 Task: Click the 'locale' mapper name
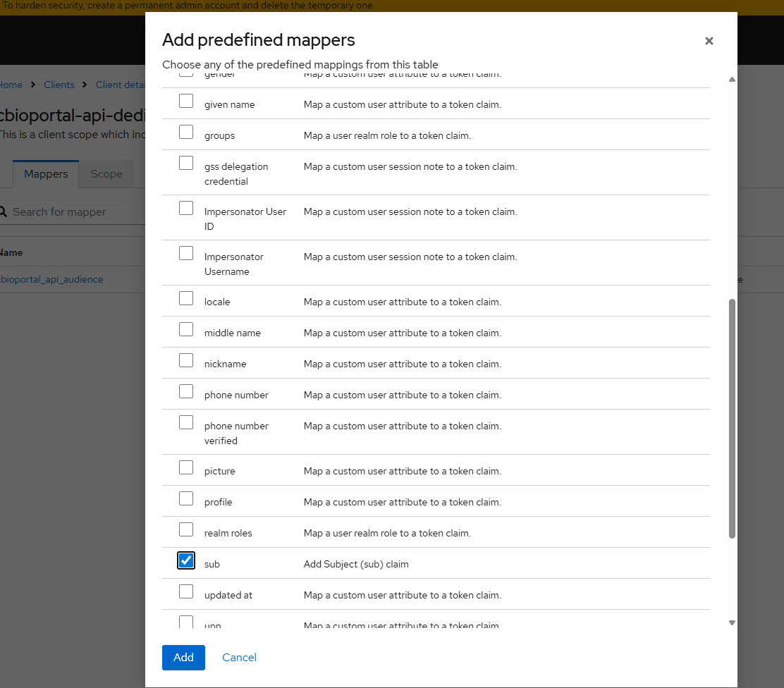(217, 302)
